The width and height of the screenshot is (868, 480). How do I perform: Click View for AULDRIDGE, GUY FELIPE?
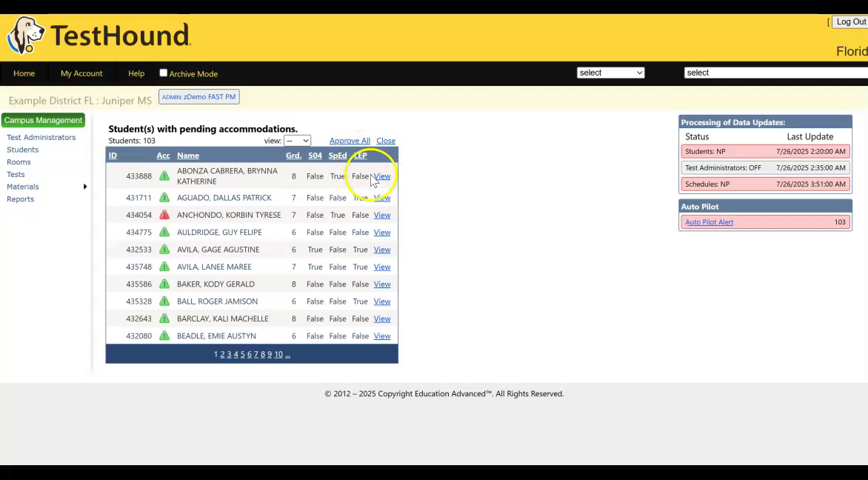coord(382,232)
